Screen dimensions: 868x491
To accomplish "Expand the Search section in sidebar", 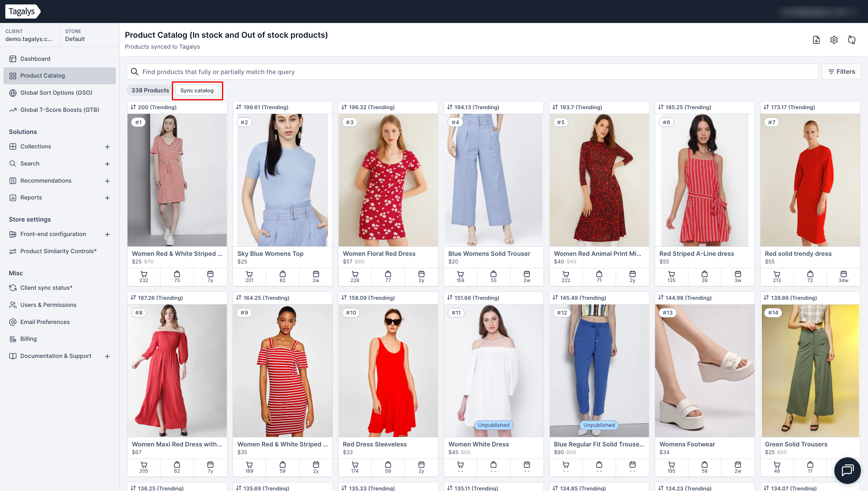I will pos(107,164).
